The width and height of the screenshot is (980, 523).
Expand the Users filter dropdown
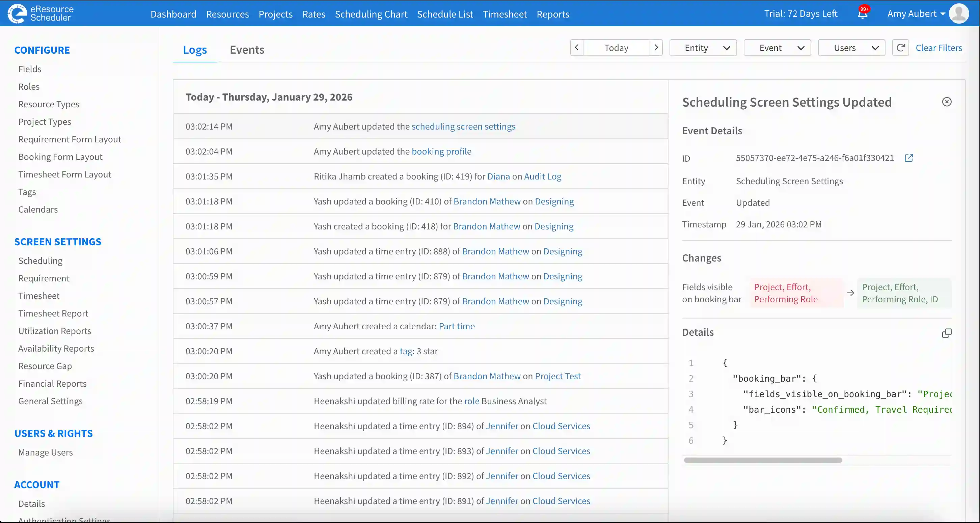851,48
